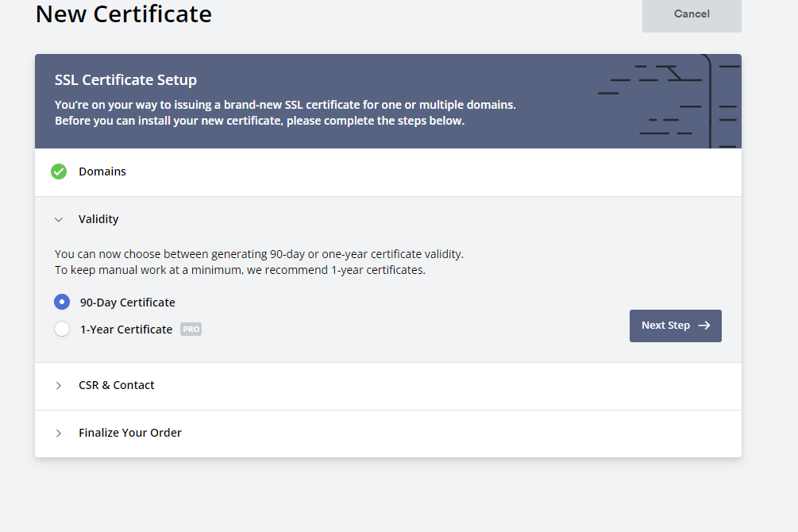Screen dimensions: 798x532
Task: Click the Next Step button
Action: click(x=676, y=326)
